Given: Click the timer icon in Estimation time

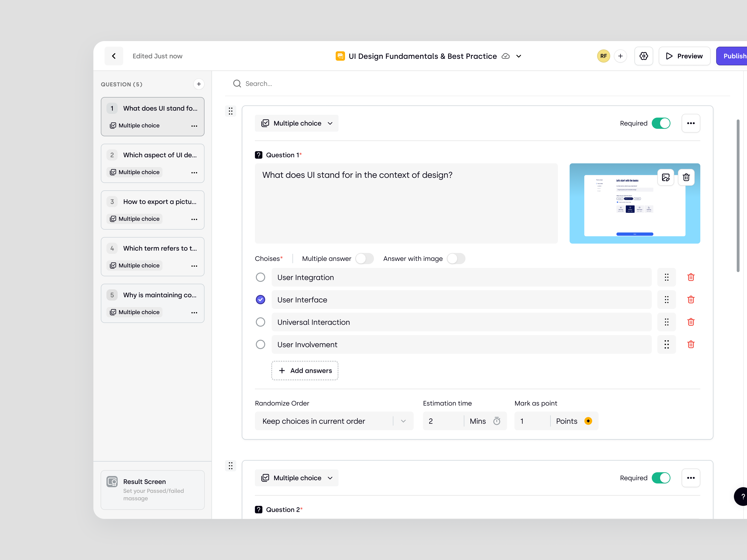Looking at the screenshot, I should [x=497, y=421].
